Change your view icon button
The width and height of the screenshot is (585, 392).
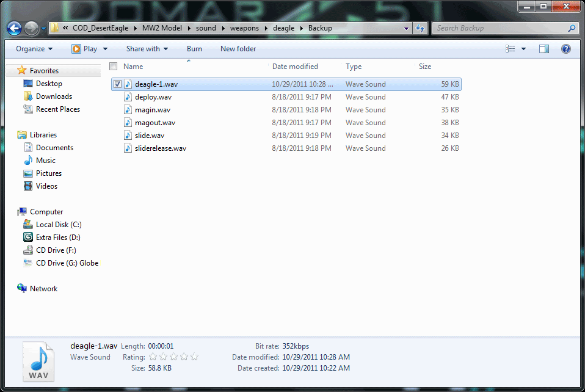pyautogui.click(x=511, y=49)
